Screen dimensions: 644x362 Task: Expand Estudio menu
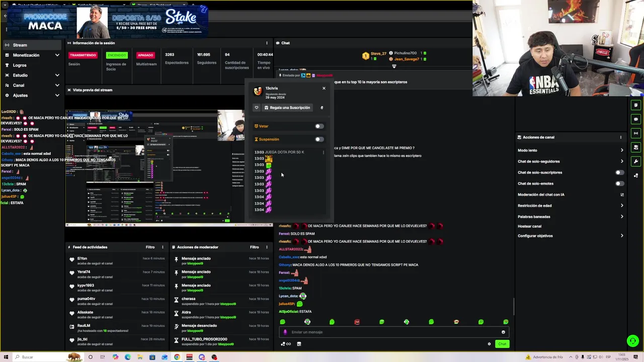[x=32, y=75]
